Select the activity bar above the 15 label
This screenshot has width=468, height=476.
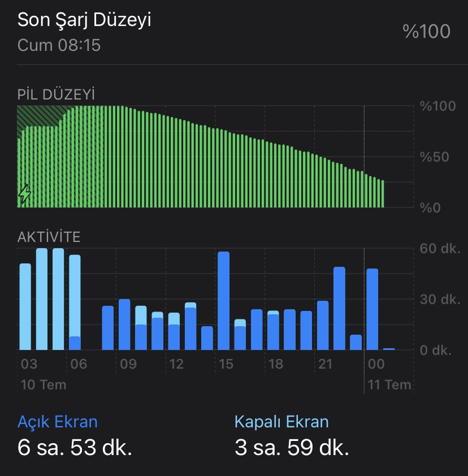coord(223,301)
